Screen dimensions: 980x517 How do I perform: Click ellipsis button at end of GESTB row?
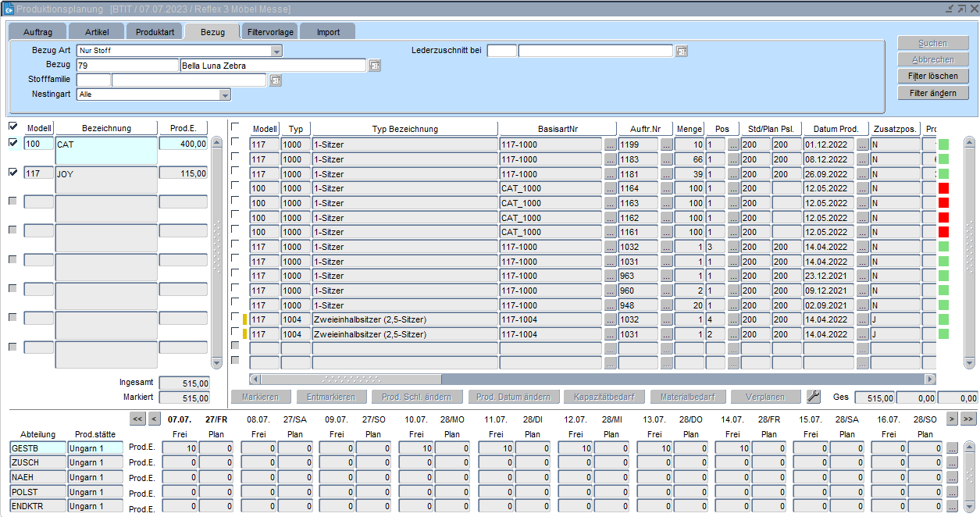click(952, 448)
